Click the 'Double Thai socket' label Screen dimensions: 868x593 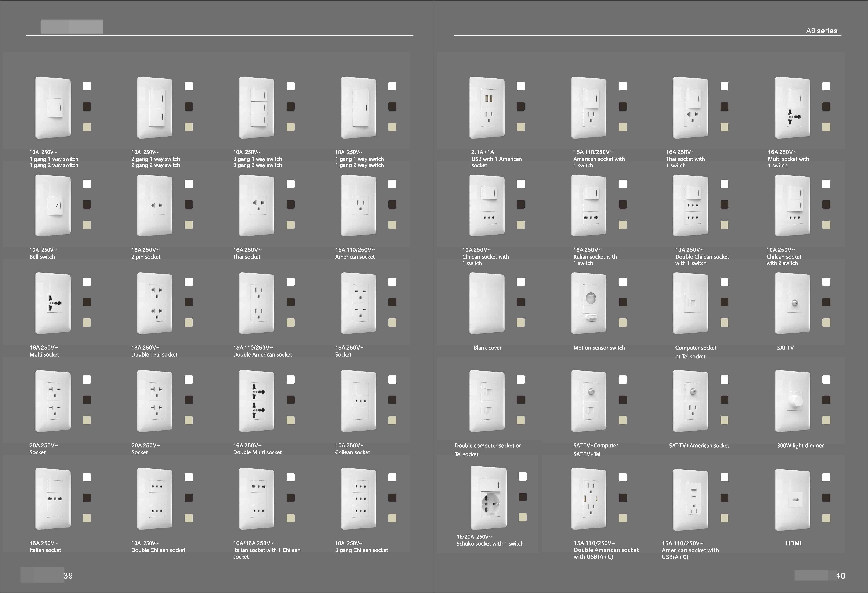[154, 354]
